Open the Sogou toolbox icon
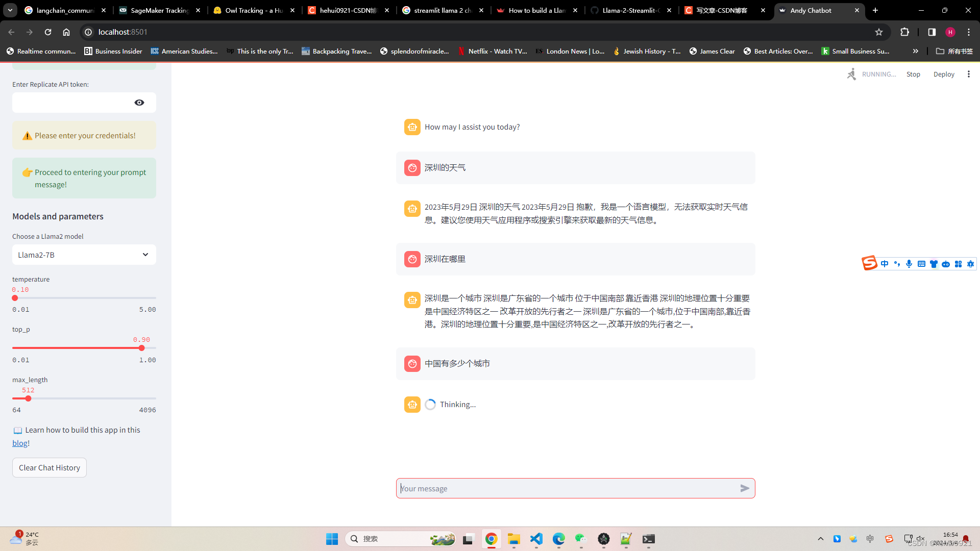 pos(958,264)
